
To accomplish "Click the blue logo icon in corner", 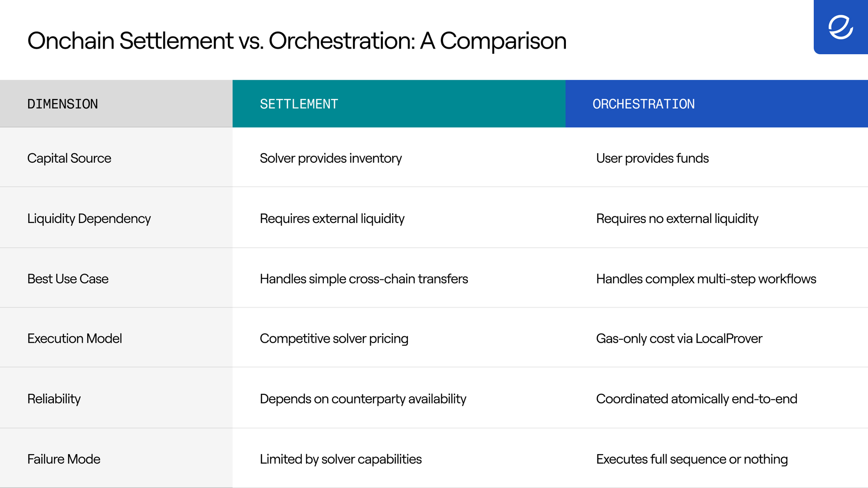I will (x=841, y=27).
